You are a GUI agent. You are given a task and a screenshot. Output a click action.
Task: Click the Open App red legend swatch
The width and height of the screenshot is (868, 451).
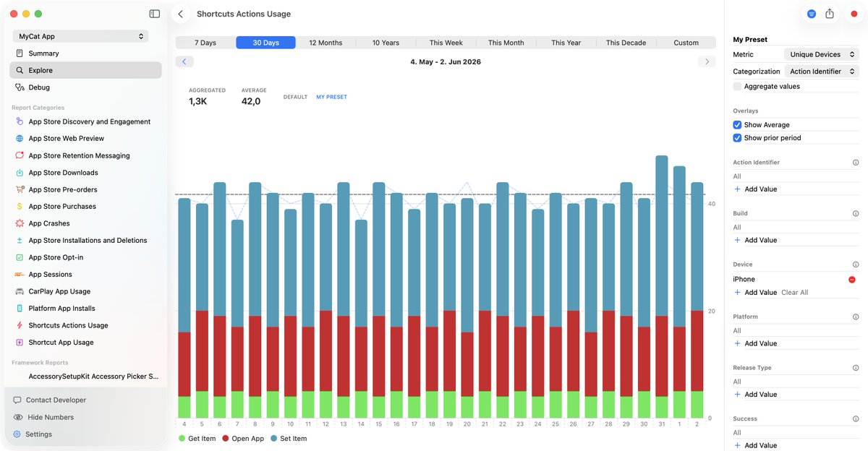[x=226, y=439]
